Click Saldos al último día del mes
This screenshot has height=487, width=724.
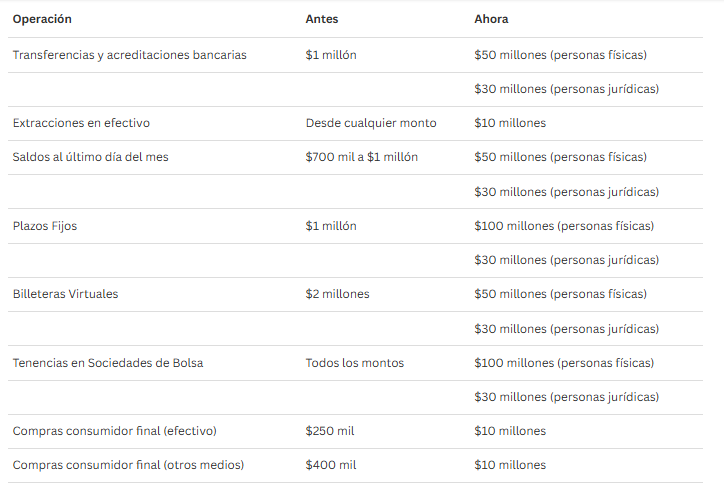point(90,157)
